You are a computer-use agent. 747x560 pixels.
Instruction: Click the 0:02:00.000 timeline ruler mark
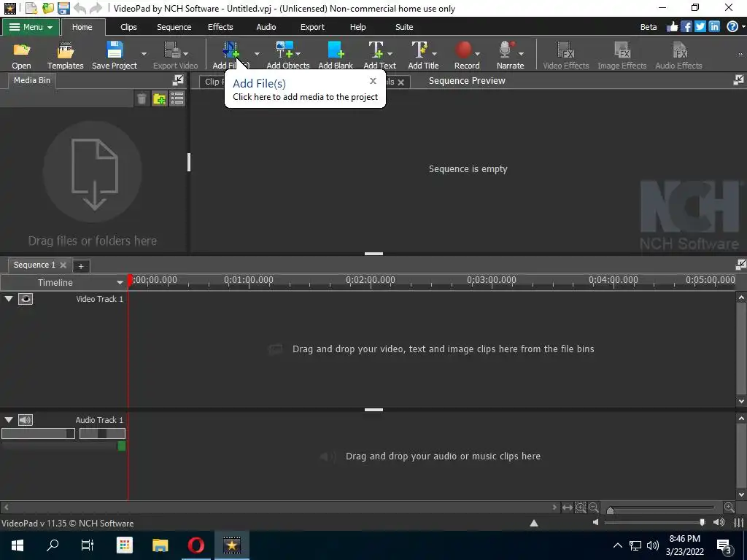370,280
